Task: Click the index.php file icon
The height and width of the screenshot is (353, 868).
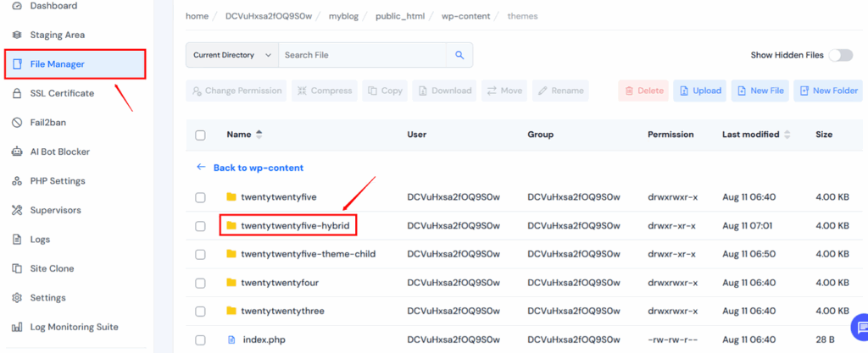Action: [x=231, y=339]
